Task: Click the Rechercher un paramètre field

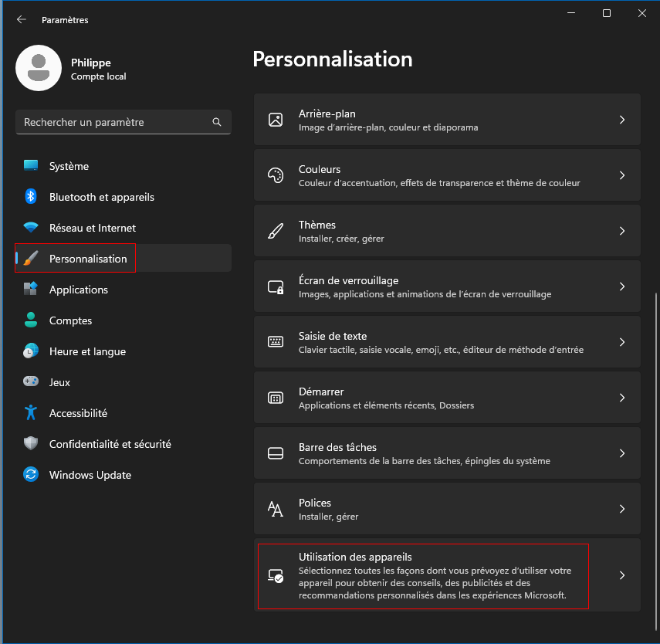Action: click(124, 122)
